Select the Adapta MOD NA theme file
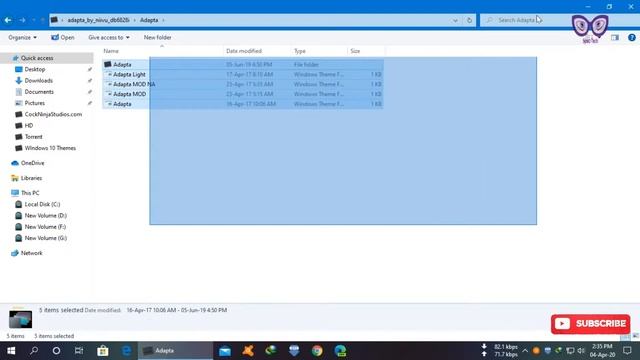Image resolution: width=640 pixels, height=360 pixels. click(243, 84)
